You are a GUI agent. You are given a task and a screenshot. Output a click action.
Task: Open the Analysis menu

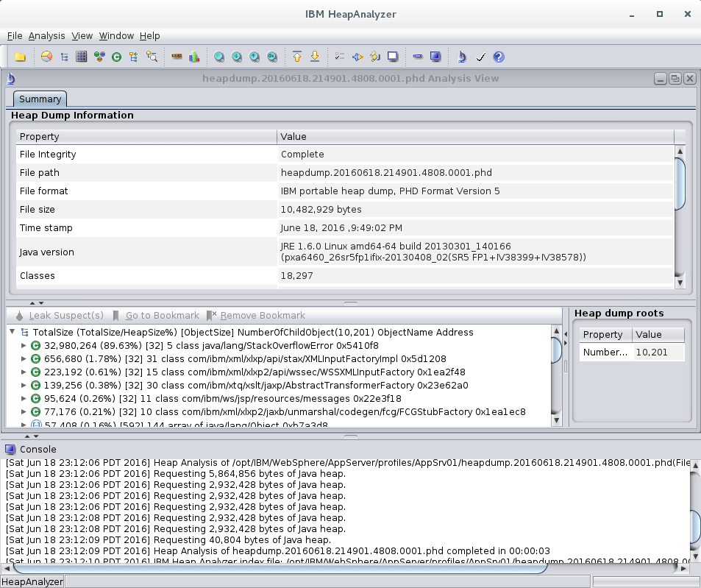point(46,35)
